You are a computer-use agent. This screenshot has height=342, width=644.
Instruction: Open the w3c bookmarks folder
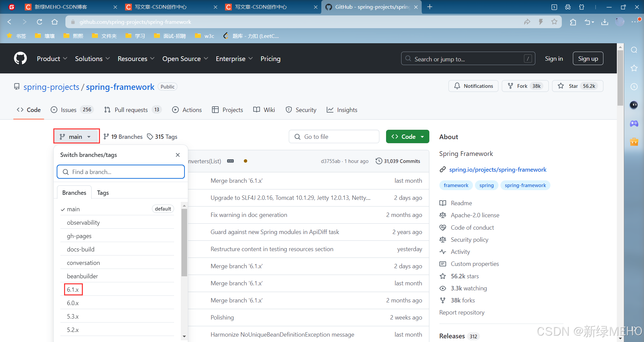(x=205, y=36)
